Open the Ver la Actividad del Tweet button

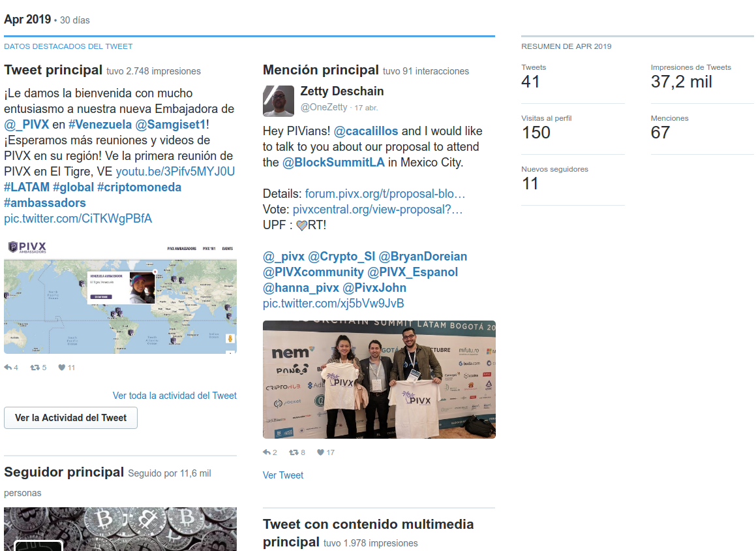coord(71,418)
